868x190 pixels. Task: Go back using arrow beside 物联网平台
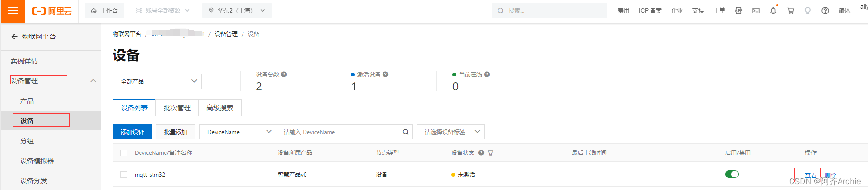pos(14,37)
